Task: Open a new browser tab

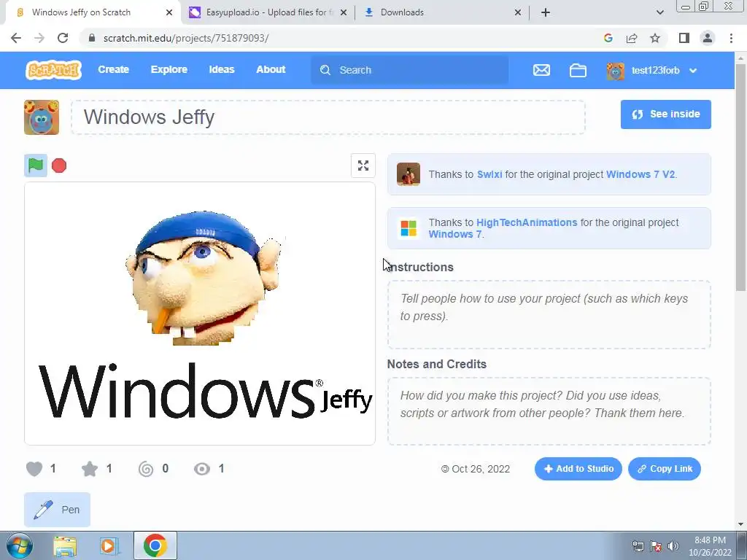Action: tap(546, 13)
